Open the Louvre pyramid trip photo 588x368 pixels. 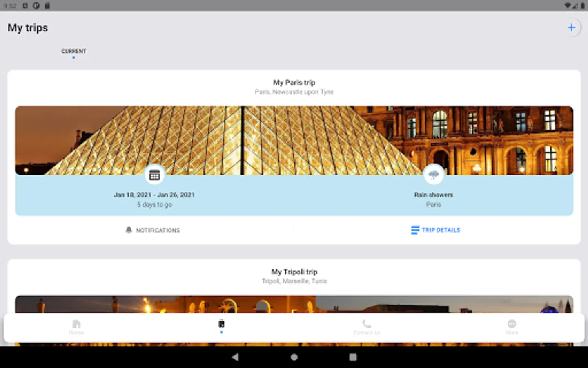(294, 140)
